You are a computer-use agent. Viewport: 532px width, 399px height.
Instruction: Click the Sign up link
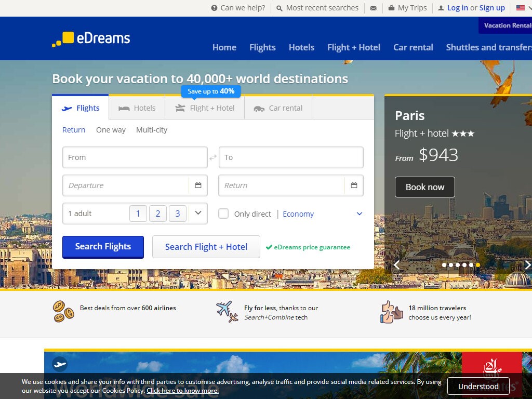click(492, 8)
